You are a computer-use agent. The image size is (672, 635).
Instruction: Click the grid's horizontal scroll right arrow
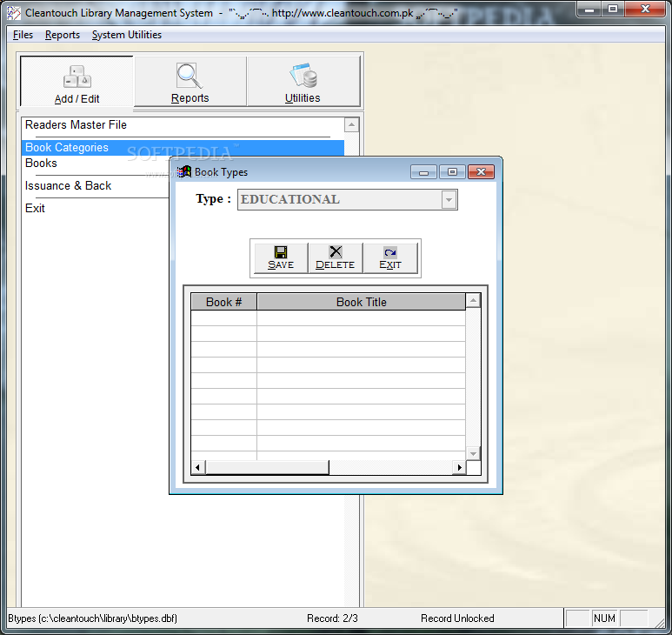pos(459,467)
